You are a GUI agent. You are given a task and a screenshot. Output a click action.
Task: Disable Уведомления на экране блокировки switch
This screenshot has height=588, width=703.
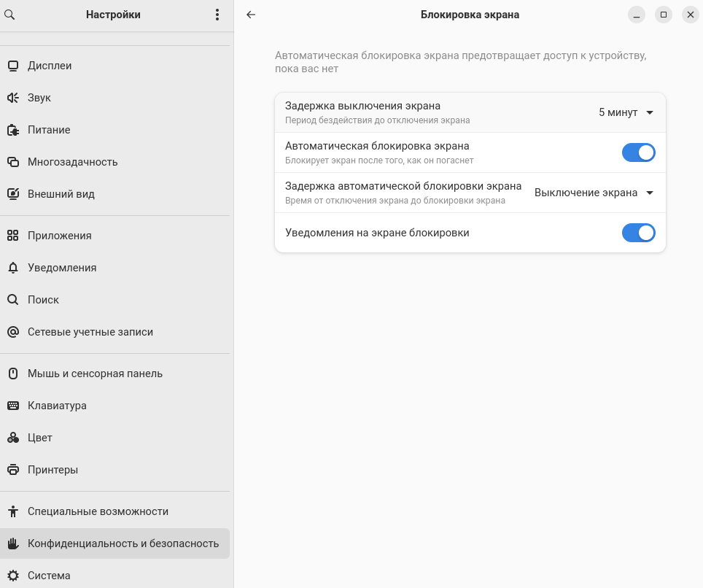click(x=638, y=233)
